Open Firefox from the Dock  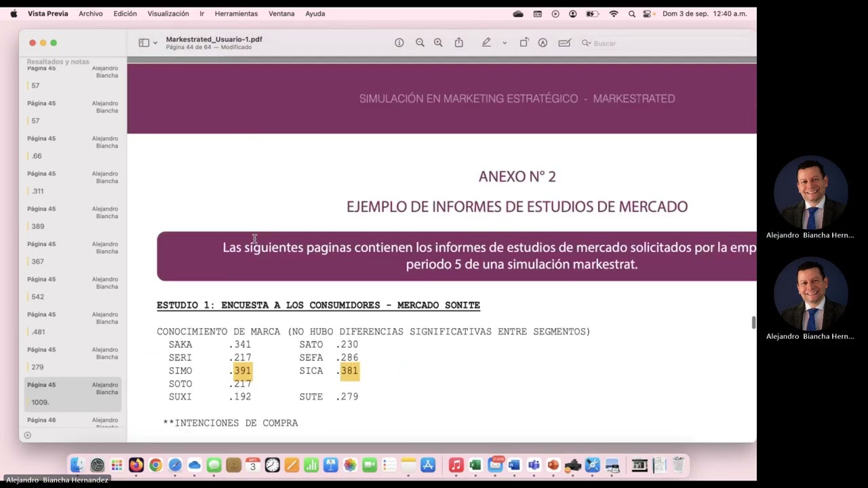(136, 465)
